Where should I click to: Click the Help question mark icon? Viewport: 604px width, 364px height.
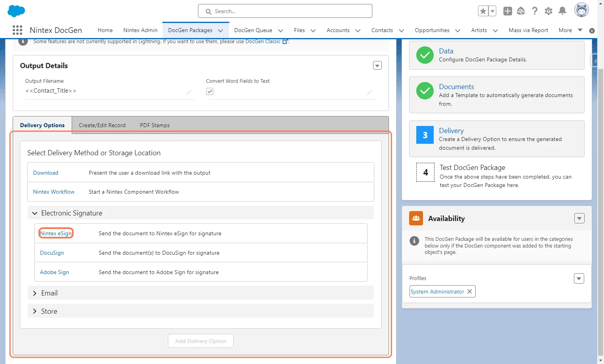535,11
